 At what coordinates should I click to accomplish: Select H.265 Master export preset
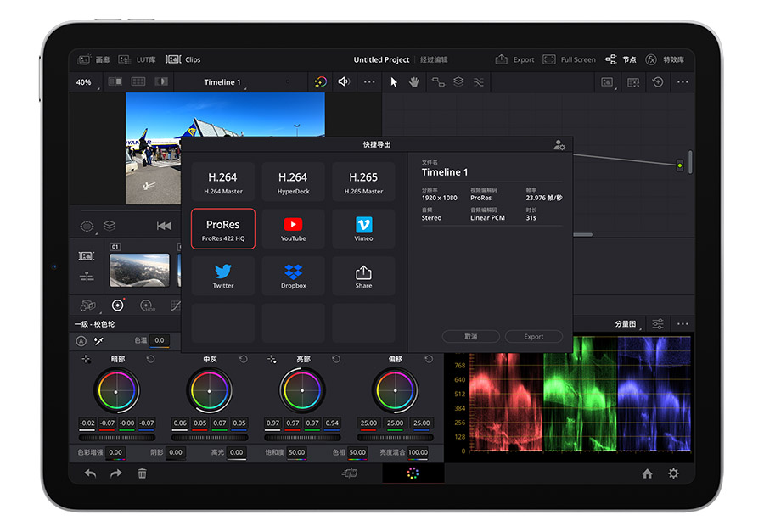click(x=363, y=182)
